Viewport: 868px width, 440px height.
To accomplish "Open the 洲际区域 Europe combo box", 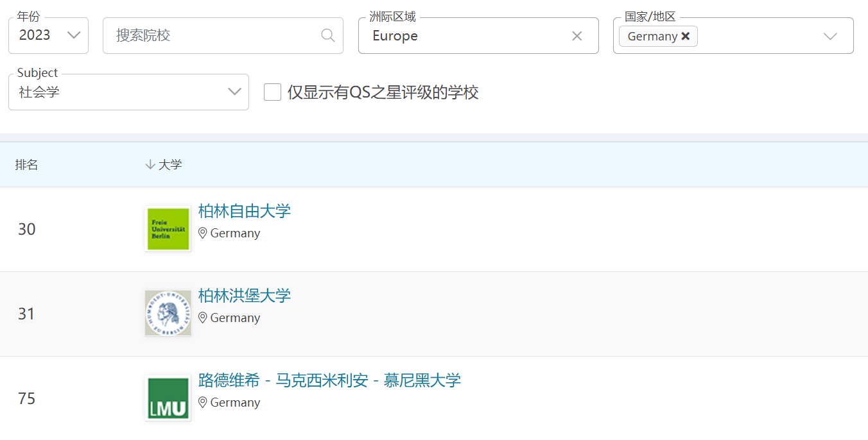I will click(x=478, y=35).
